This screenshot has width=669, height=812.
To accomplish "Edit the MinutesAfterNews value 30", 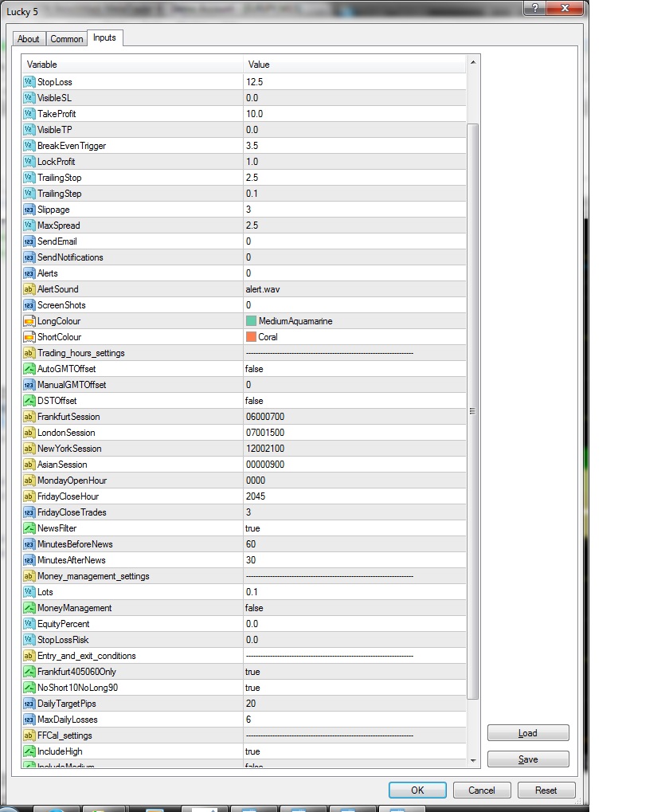I will [354, 560].
